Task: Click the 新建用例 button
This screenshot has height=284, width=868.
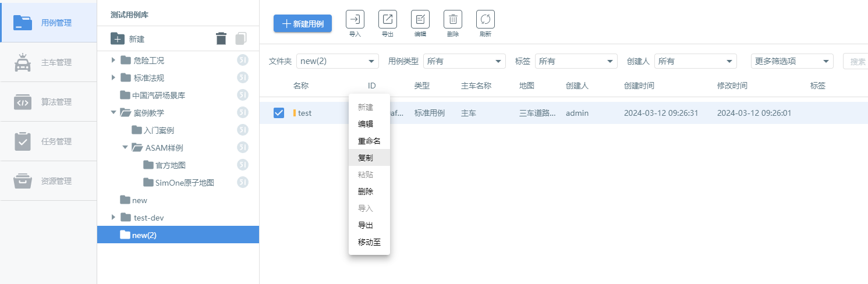Action: [303, 24]
